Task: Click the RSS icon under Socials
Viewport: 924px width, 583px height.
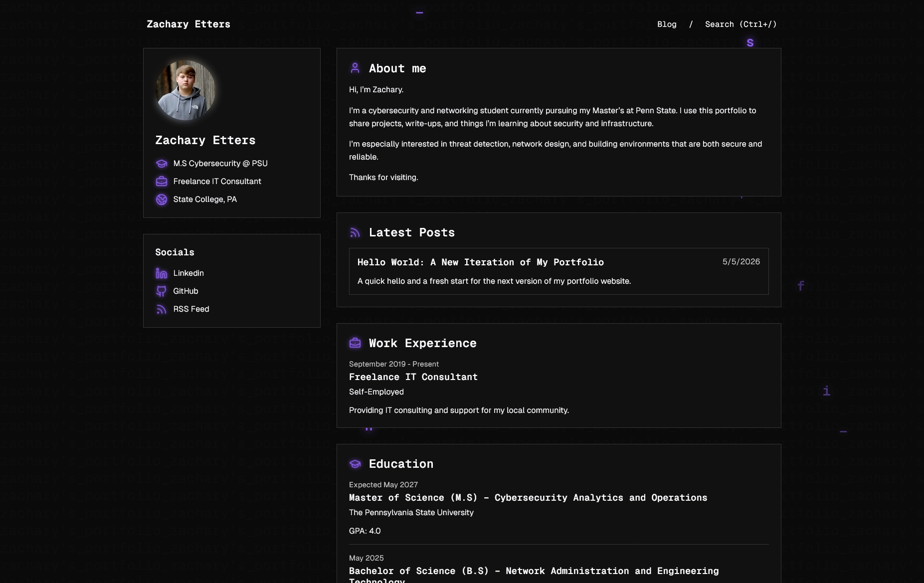Action: coord(162,309)
